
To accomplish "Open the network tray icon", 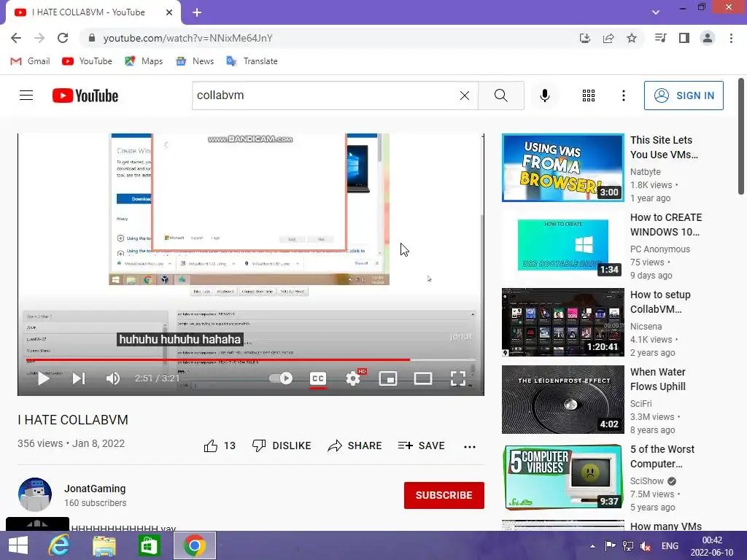I will click(x=628, y=546).
